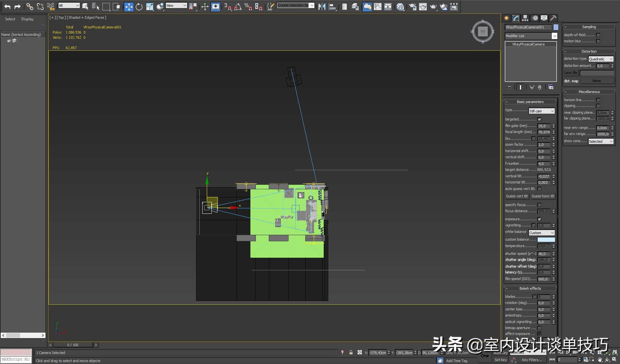Click the Undo toolbar icon
Image resolution: width=620 pixels, height=364 pixels.
[x=7, y=6]
